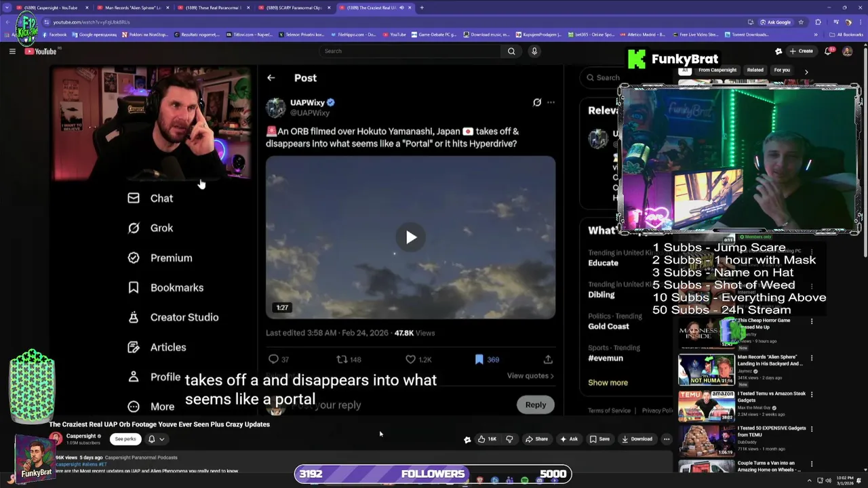
Task: Click the Educate trending topic
Action: (603, 263)
